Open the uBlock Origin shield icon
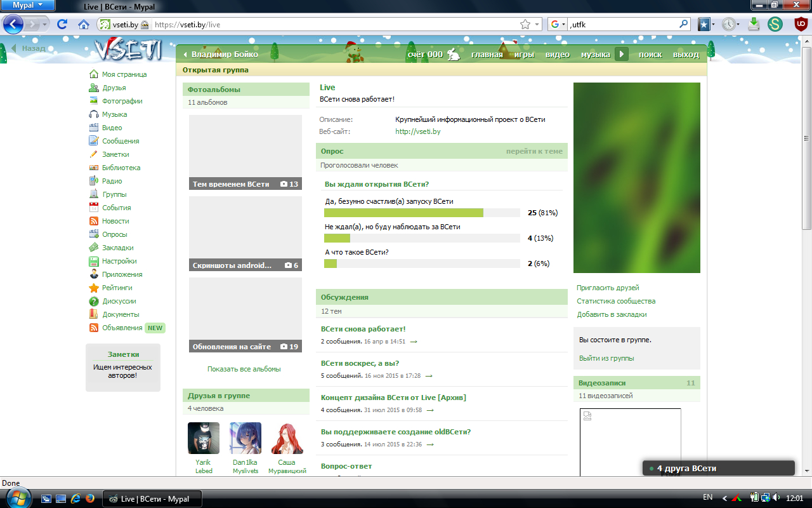 [x=801, y=24]
